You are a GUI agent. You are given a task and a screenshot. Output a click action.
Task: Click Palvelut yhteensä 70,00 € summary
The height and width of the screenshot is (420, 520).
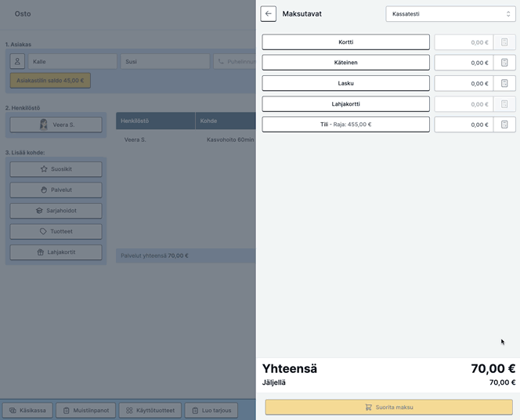point(154,255)
